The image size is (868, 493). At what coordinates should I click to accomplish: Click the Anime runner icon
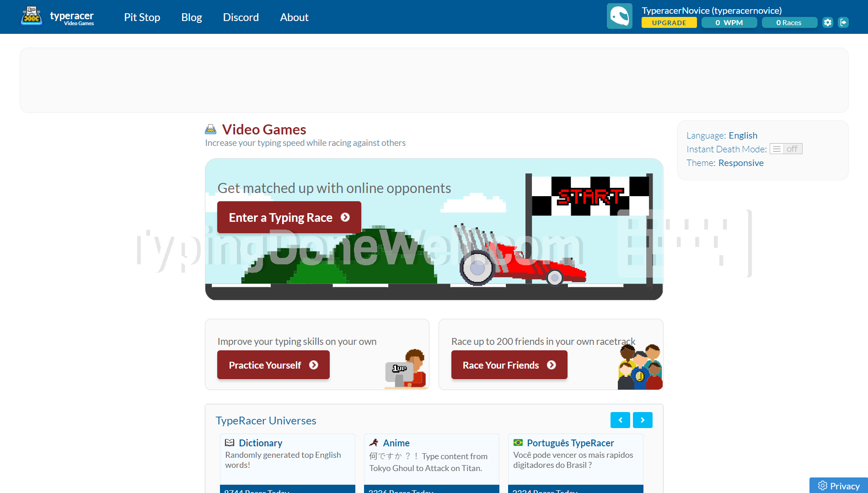click(374, 442)
